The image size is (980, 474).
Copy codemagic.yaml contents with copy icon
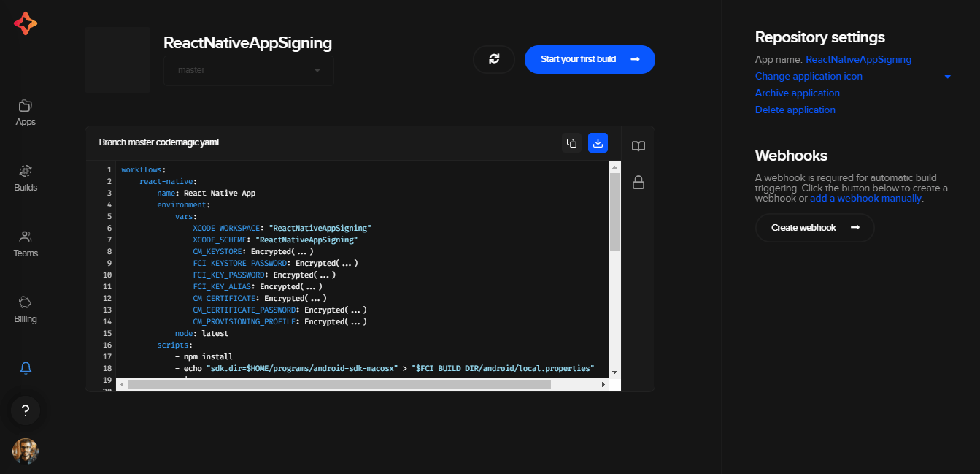tap(571, 143)
